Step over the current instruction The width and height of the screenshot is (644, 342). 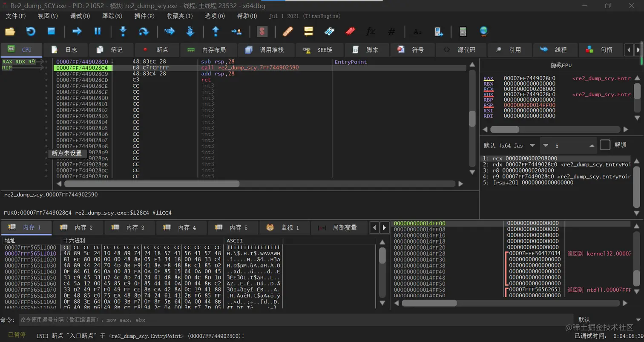click(144, 31)
